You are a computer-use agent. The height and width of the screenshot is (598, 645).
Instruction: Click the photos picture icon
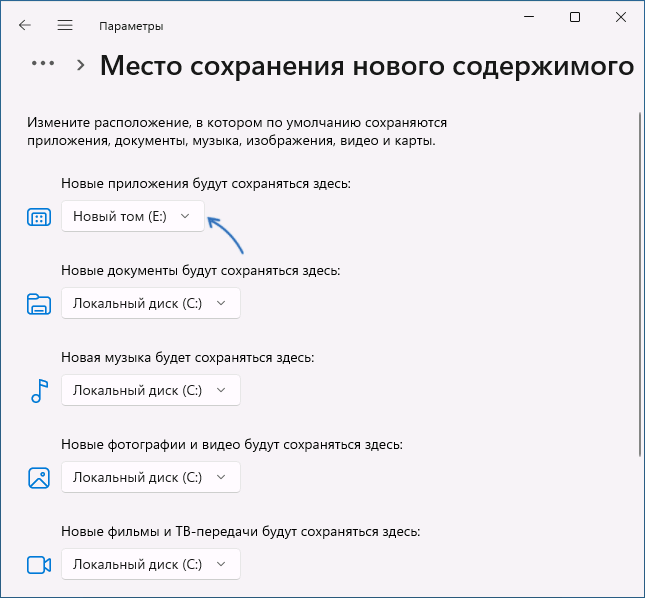click(x=39, y=478)
